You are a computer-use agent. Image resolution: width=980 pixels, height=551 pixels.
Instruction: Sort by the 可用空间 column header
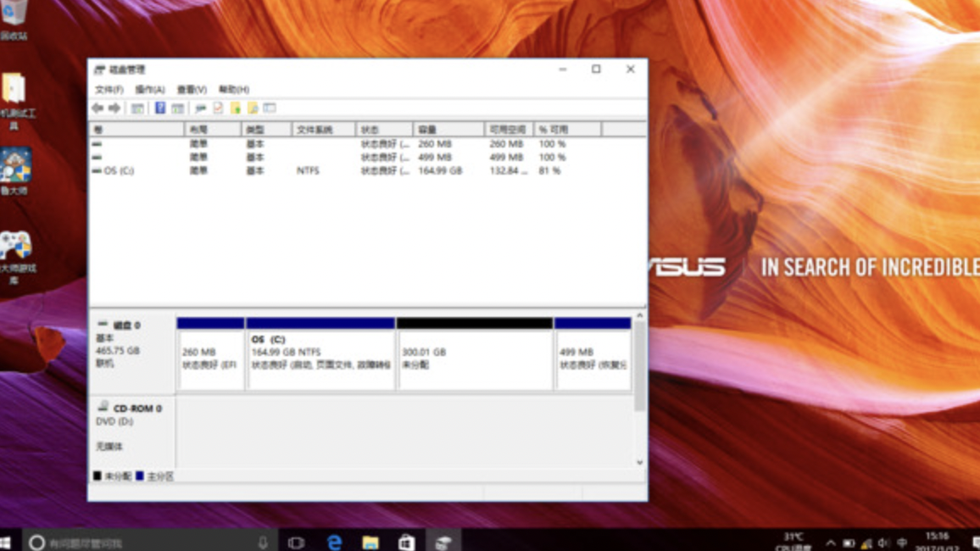point(509,130)
